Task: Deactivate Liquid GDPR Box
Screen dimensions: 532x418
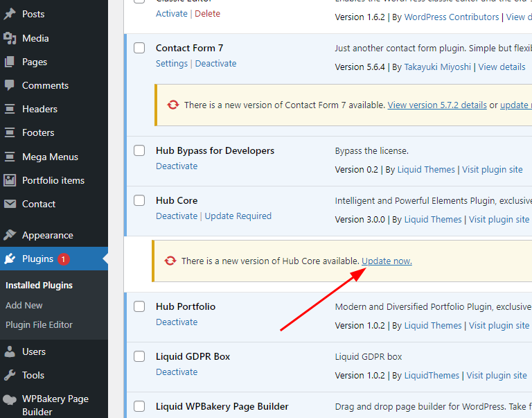Action: coord(177,372)
